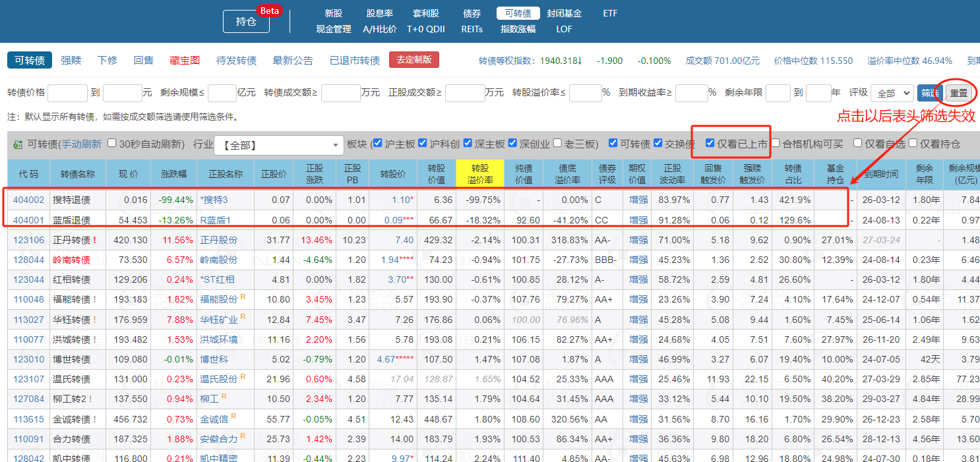Open the 评级 rating dropdown

(892, 93)
